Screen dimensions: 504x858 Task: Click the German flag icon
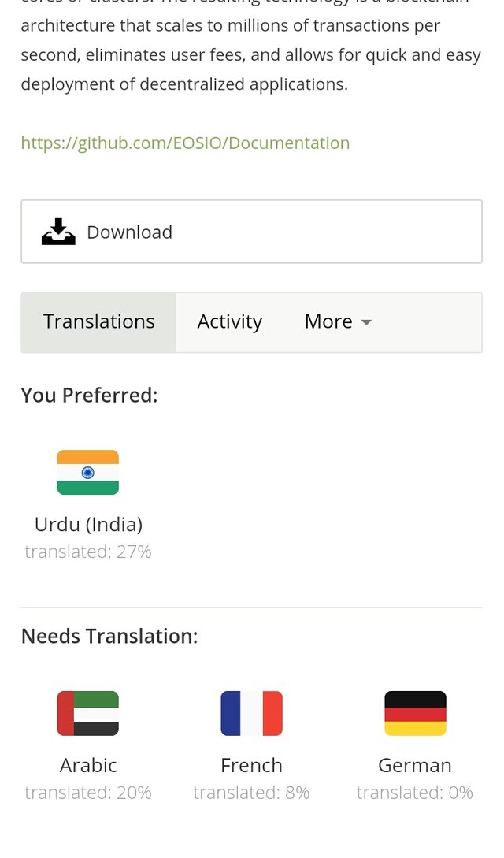click(x=415, y=713)
